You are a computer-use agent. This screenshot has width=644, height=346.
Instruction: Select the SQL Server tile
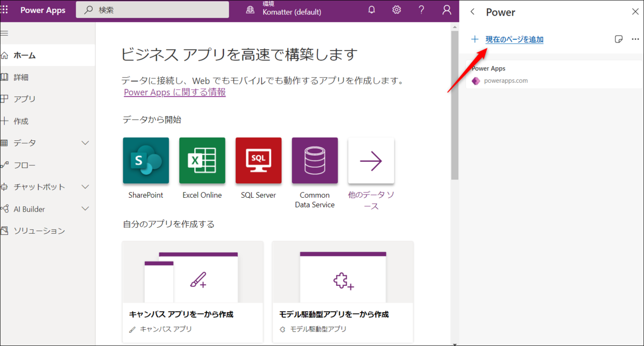tap(259, 161)
